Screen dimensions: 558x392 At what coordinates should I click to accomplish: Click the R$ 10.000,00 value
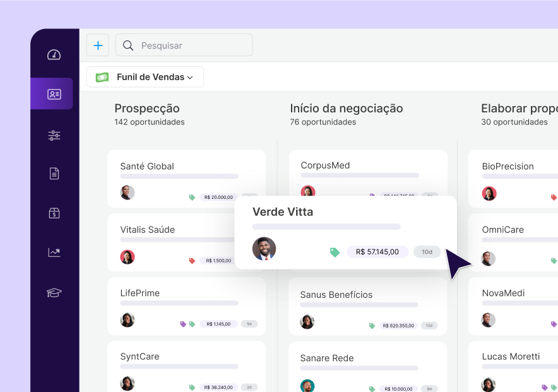pos(398,389)
